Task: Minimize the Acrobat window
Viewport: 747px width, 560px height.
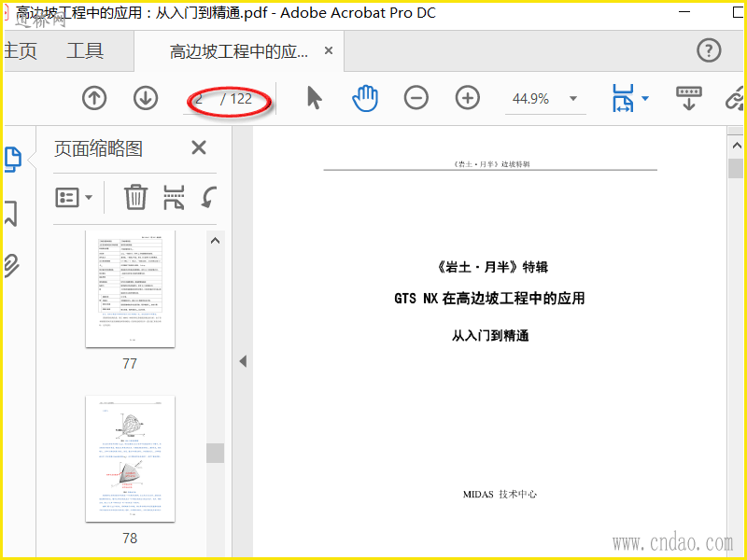Action: 684,12
